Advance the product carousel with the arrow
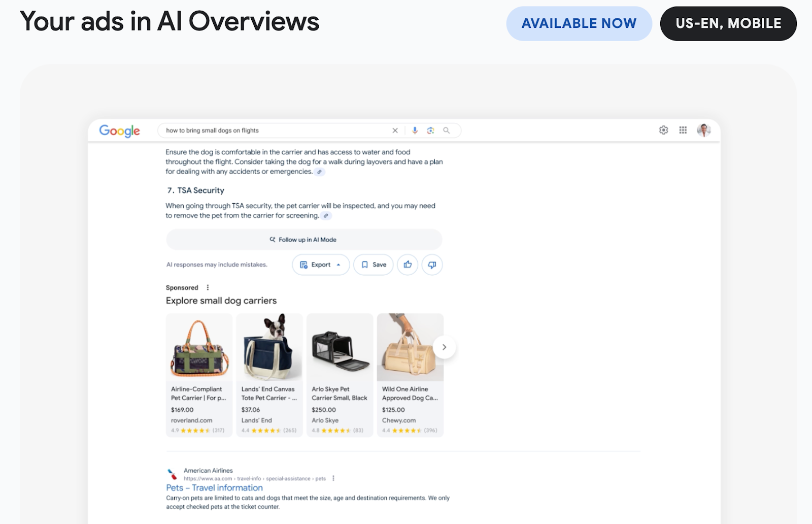This screenshot has width=812, height=524. coord(444,347)
